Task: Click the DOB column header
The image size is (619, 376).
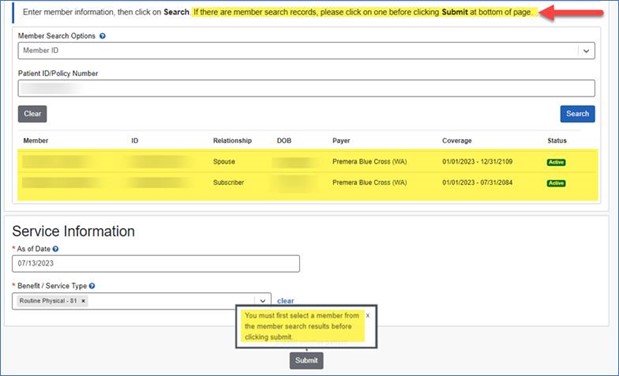Action: click(284, 141)
